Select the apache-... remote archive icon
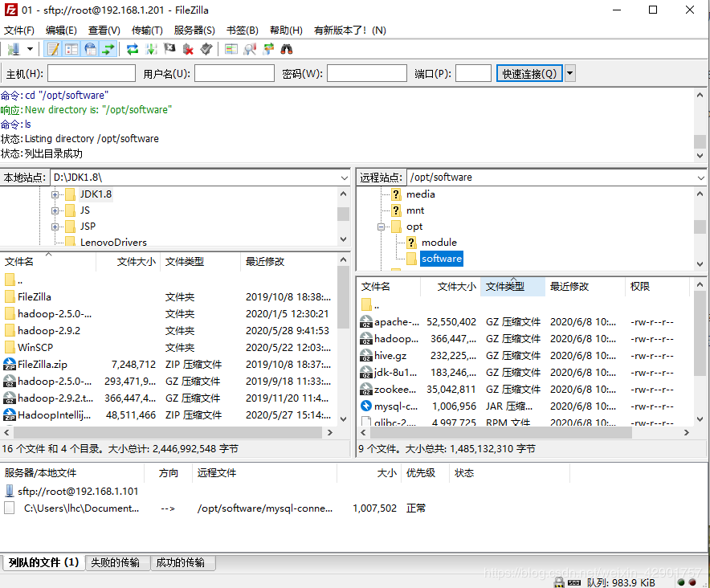Viewport: 710px width, 588px height. point(366,321)
